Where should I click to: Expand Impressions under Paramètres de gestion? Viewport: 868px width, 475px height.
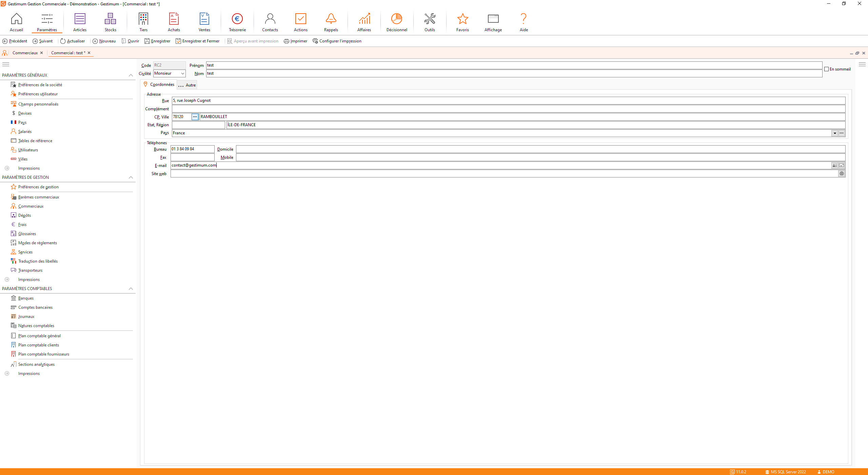[7, 280]
